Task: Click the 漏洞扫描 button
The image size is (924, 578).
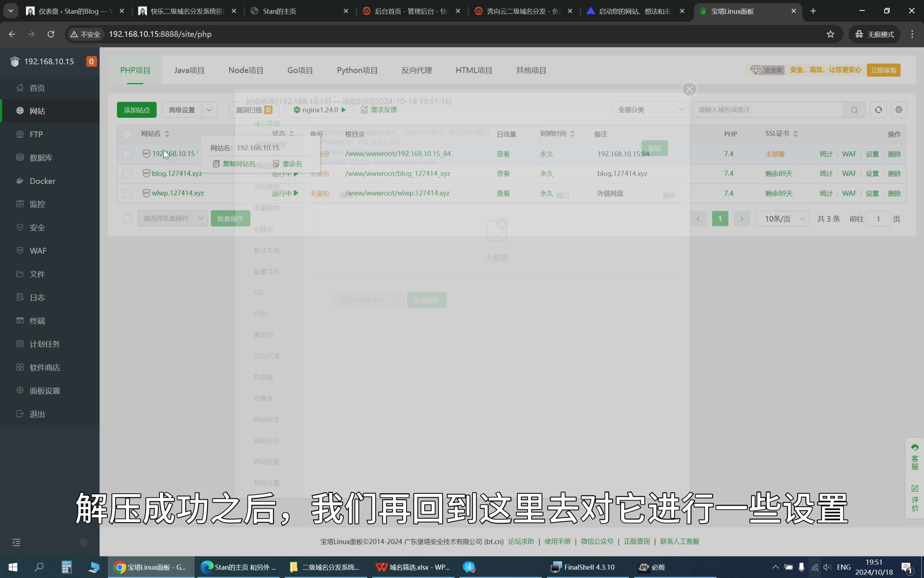Action: click(x=254, y=110)
